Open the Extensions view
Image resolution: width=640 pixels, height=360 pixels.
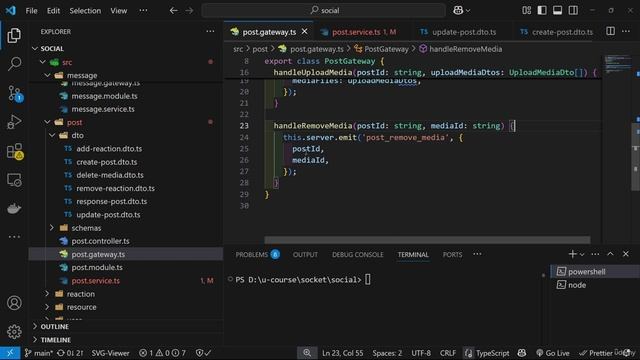14,151
